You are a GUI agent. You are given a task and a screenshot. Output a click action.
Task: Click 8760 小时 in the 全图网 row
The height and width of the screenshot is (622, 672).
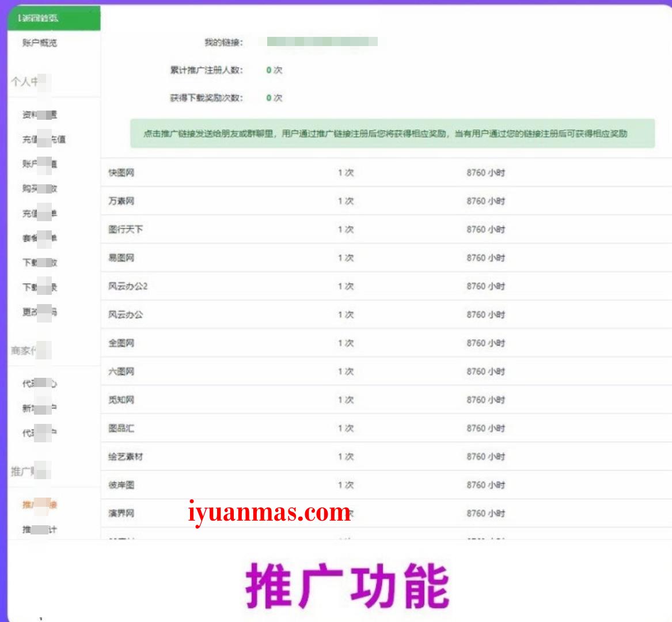486,343
